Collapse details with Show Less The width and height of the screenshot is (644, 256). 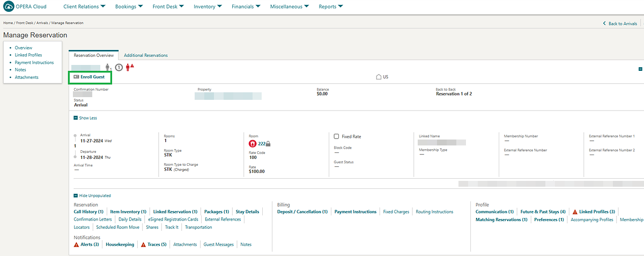coord(85,118)
